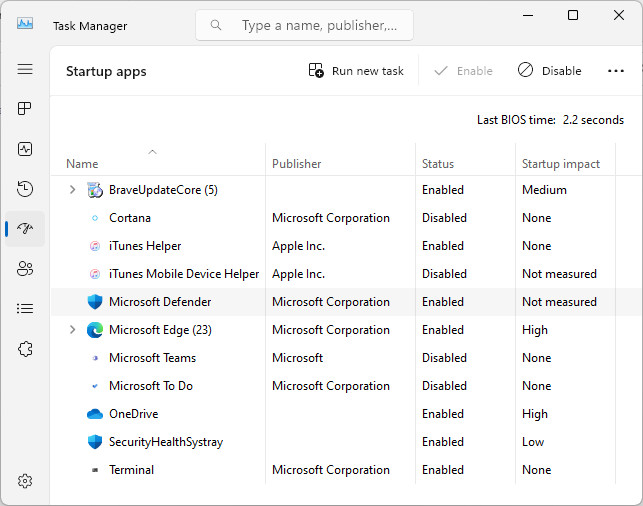Expand the BraveUpdateCore (5) group
This screenshot has width=643, height=506.
tap(73, 190)
